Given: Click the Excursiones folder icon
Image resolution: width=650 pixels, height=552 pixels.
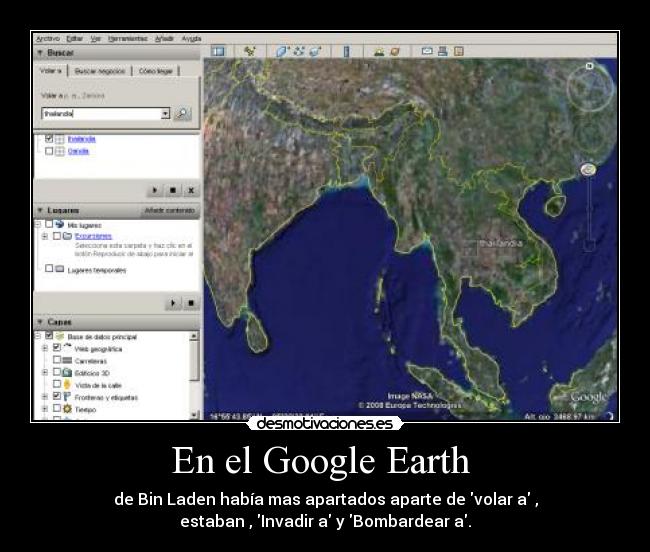Looking at the screenshot, I should pyautogui.click(x=67, y=236).
